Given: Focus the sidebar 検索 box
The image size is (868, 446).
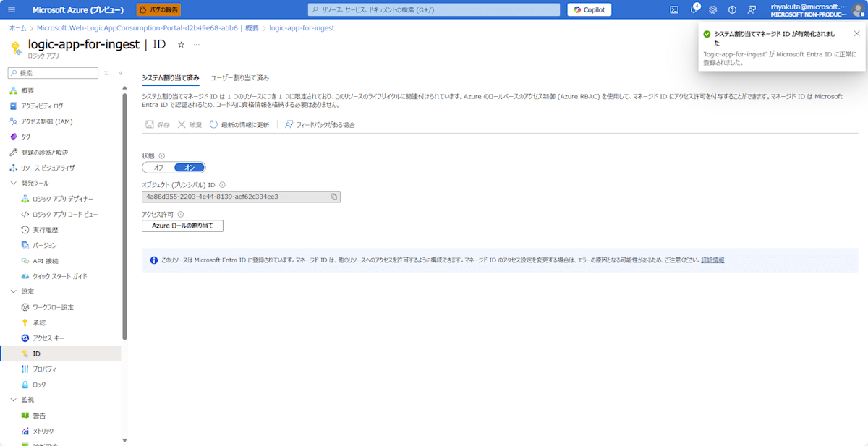Looking at the screenshot, I should pos(53,73).
